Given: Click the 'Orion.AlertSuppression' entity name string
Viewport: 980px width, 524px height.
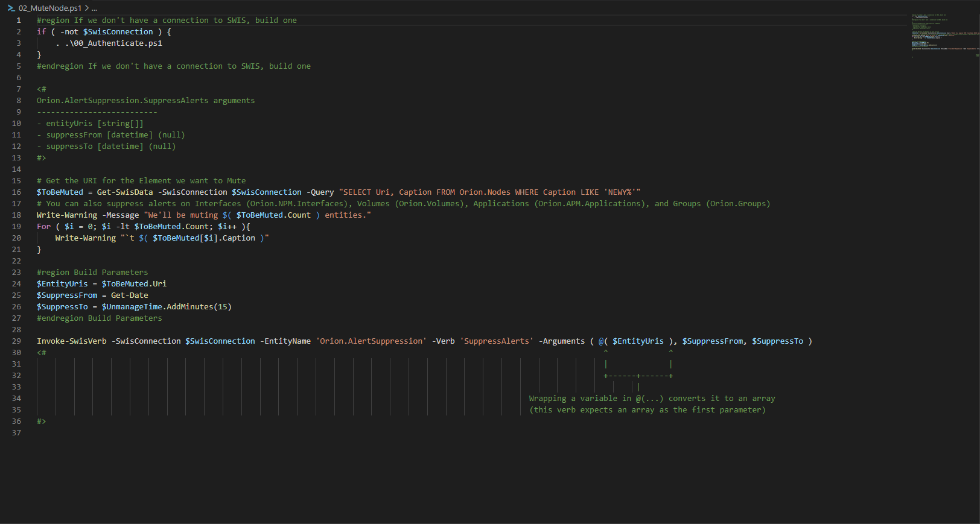Looking at the screenshot, I should pyautogui.click(x=371, y=341).
